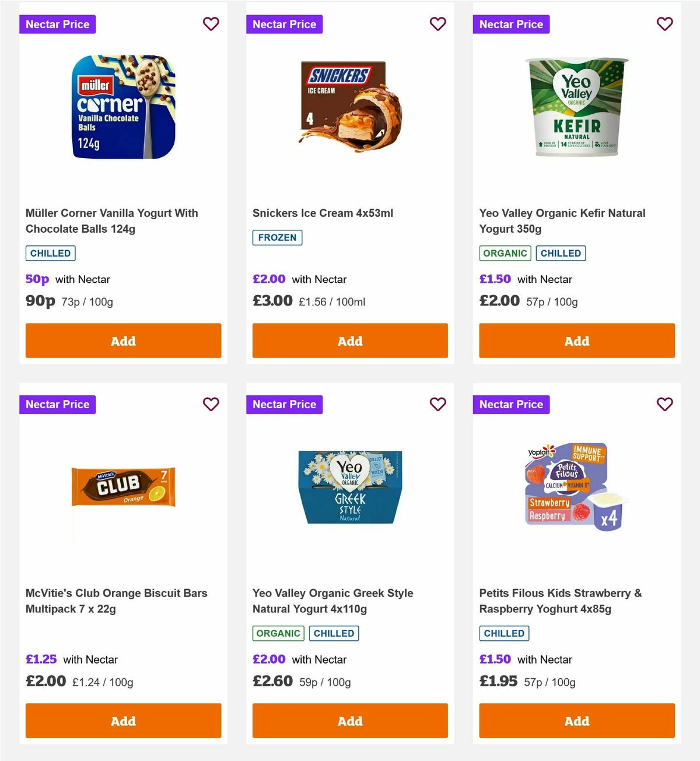Add McVitie's Club Orange multipack to basket
This screenshot has height=761, width=700.
[x=123, y=721]
